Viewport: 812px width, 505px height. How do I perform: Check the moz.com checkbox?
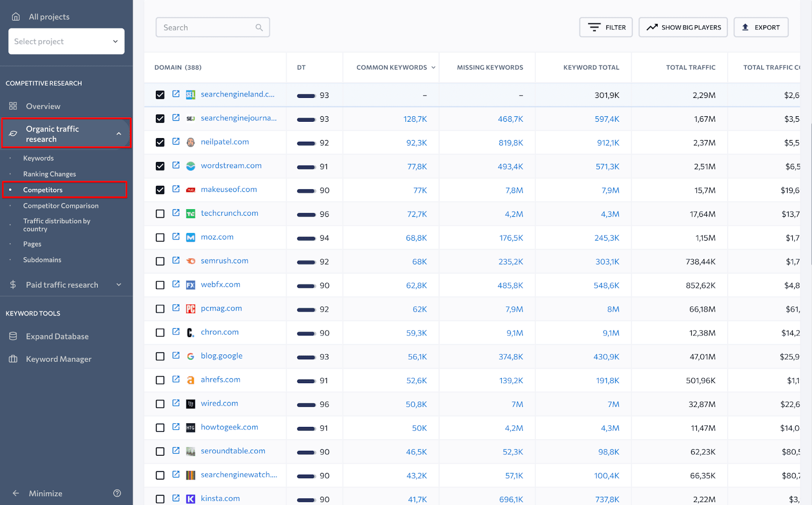(160, 238)
